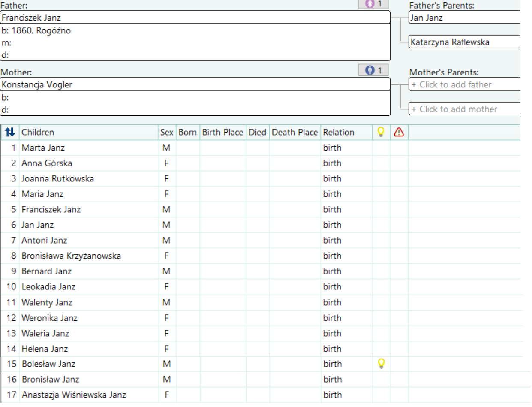
Task: Click the sex cell 'M' for Bernard Janz
Action: pos(167,271)
